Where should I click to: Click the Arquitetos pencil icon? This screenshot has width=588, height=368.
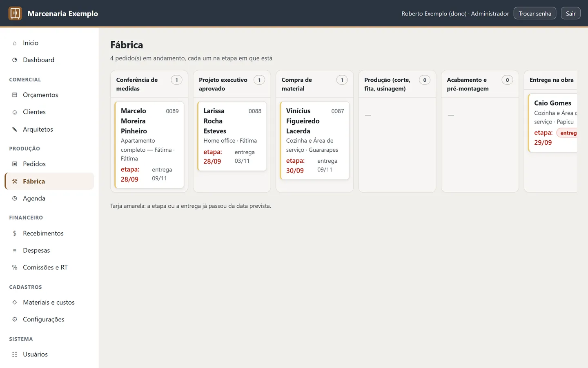tap(15, 129)
